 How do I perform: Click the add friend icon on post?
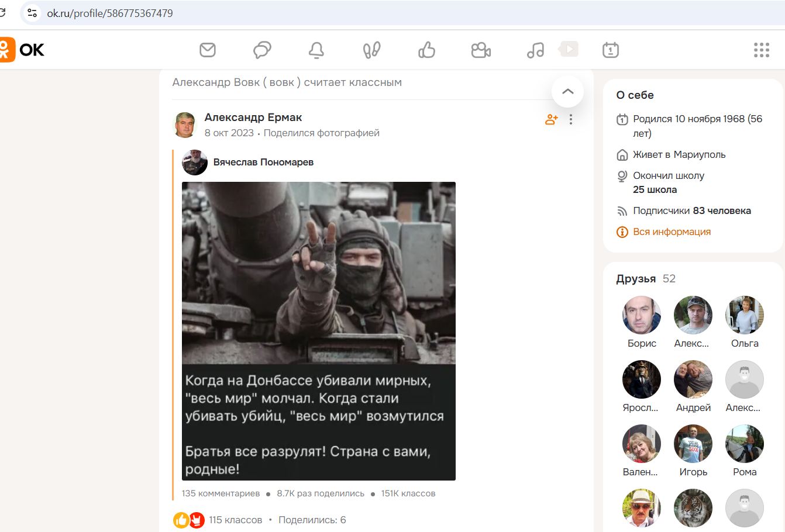(551, 120)
